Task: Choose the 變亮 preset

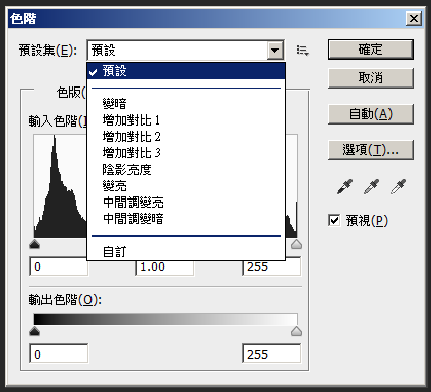Action: tap(186, 186)
